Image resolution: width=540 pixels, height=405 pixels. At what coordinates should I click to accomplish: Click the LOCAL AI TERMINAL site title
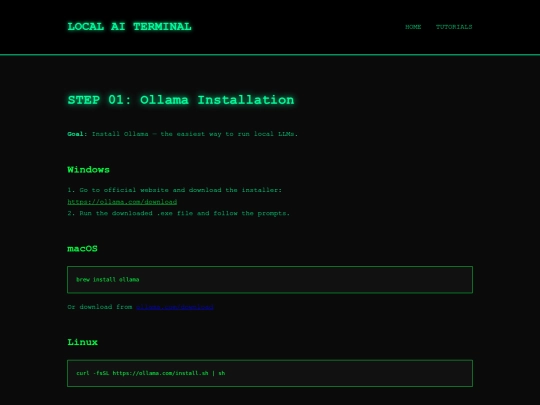(129, 27)
